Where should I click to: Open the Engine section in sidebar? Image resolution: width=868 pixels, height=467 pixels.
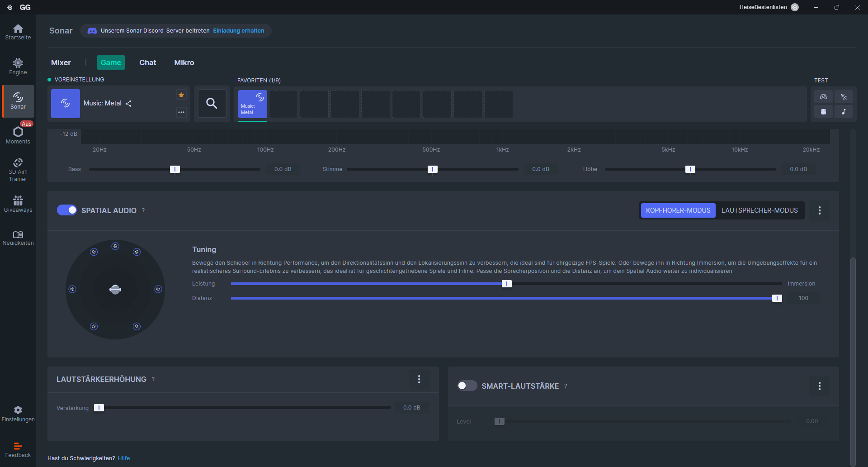click(x=18, y=66)
